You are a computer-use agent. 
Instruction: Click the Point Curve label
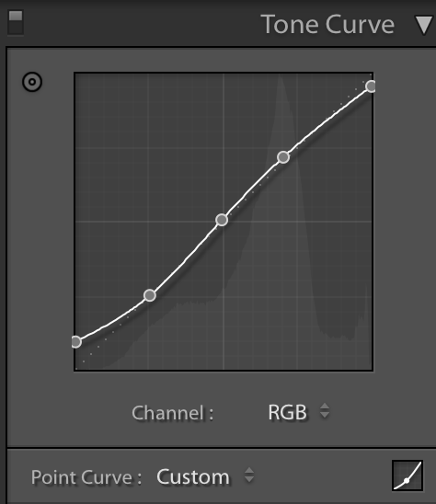click(86, 477)
